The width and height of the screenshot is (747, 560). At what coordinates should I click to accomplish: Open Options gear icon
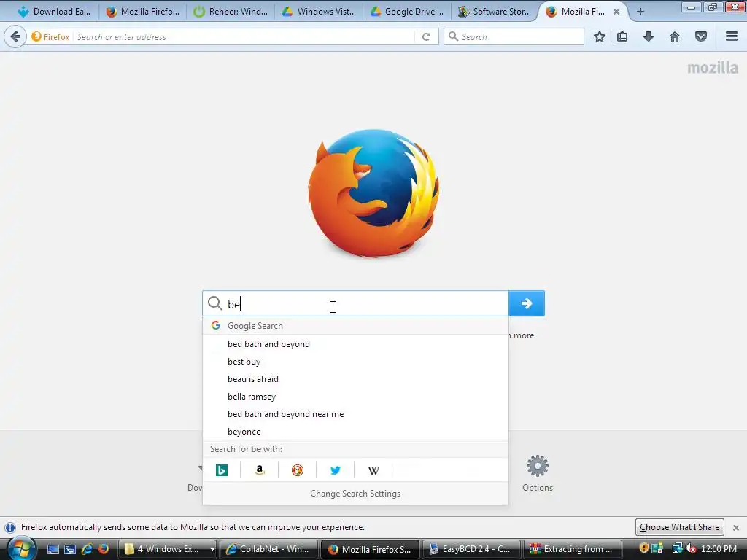pyautogui.click(x=538, y=466)
